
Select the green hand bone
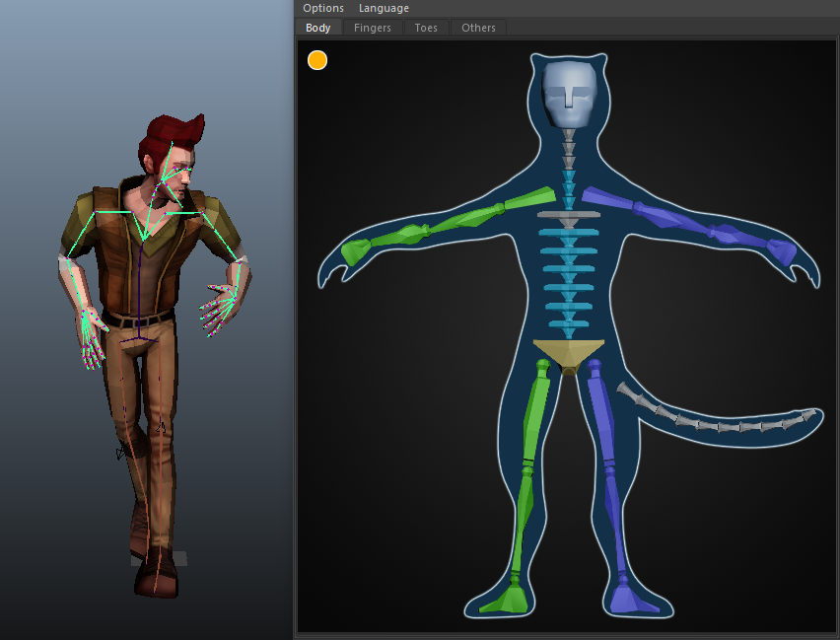(355, 252)
